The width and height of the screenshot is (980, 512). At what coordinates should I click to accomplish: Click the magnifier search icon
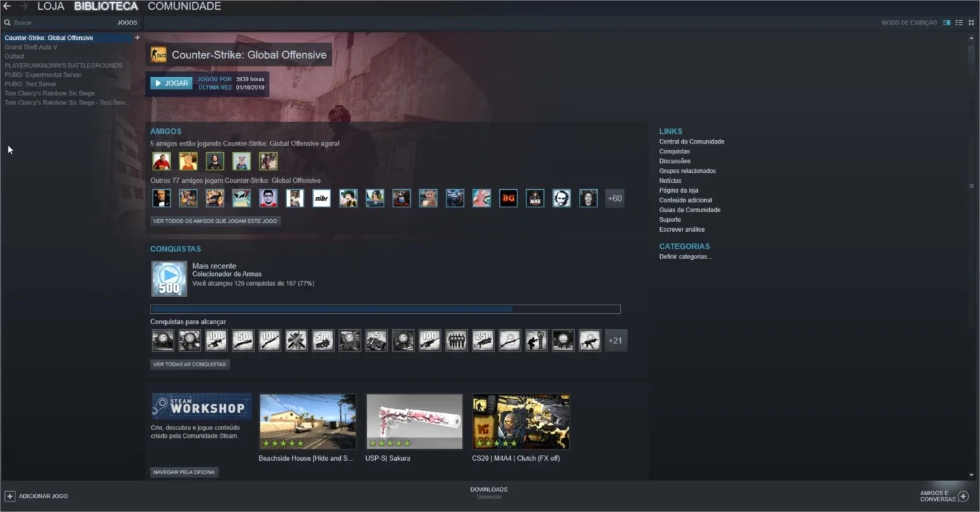7,23
